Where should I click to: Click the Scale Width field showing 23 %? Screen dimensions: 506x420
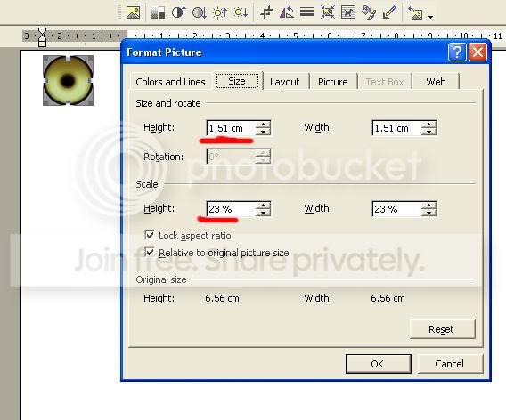click(397, 209)
